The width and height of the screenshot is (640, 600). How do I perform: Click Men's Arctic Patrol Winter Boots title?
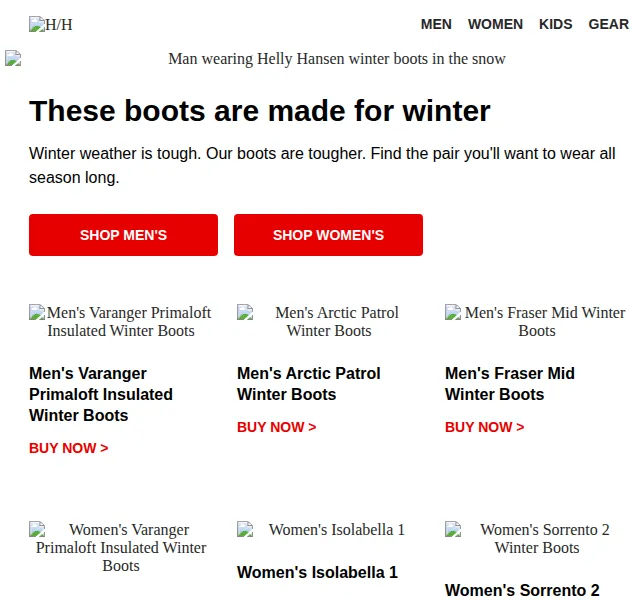(x=309, y=384)
